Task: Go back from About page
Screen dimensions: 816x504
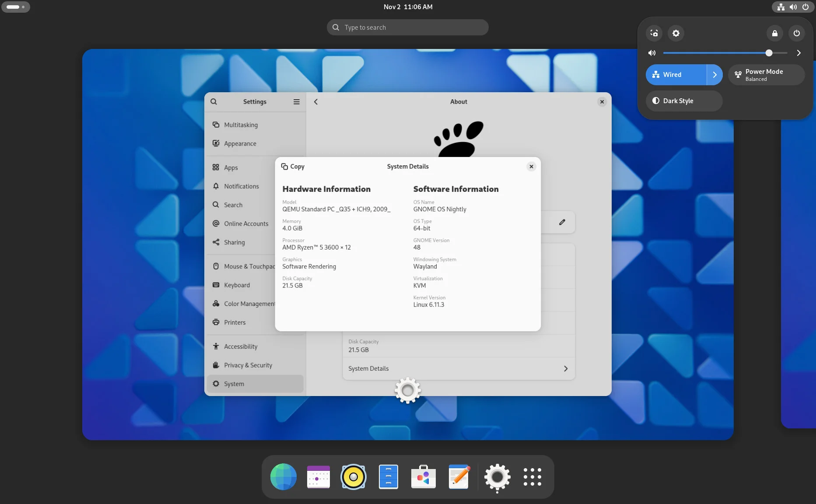Action: [x=316, y=101]
